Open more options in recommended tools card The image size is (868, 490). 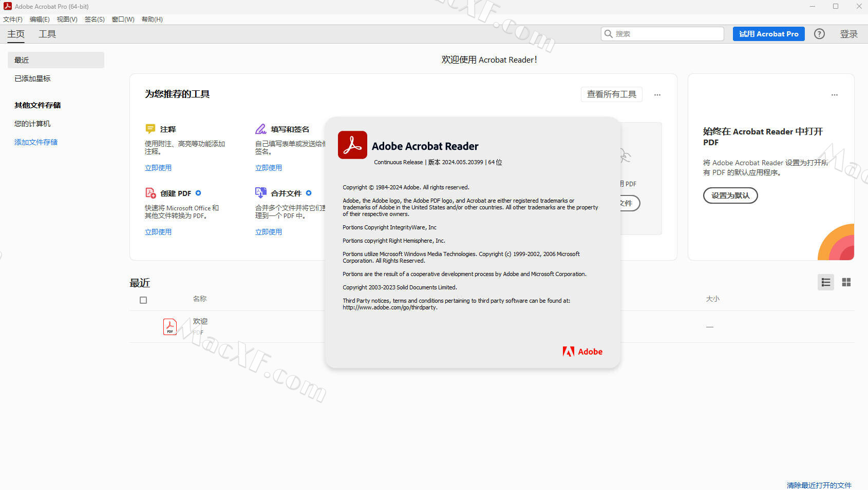657,95
